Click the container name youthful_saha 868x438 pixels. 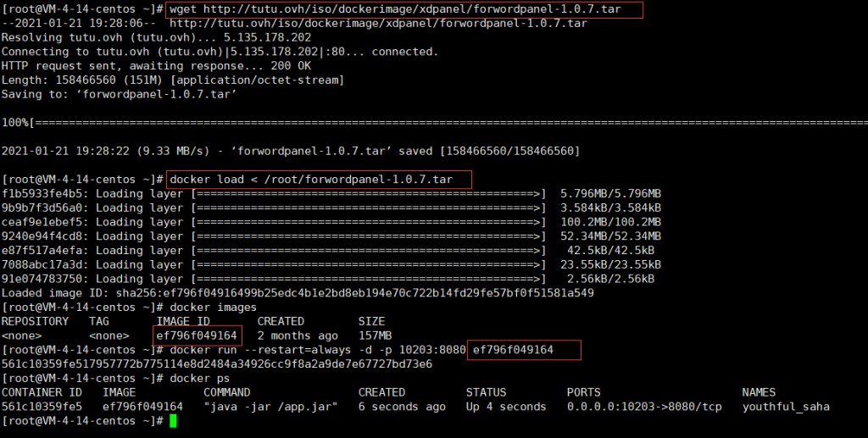786,407
